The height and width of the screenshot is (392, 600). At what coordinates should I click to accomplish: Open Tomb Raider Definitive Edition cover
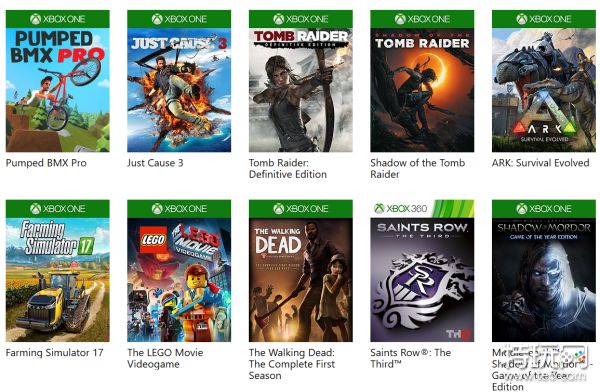point(300,90)
